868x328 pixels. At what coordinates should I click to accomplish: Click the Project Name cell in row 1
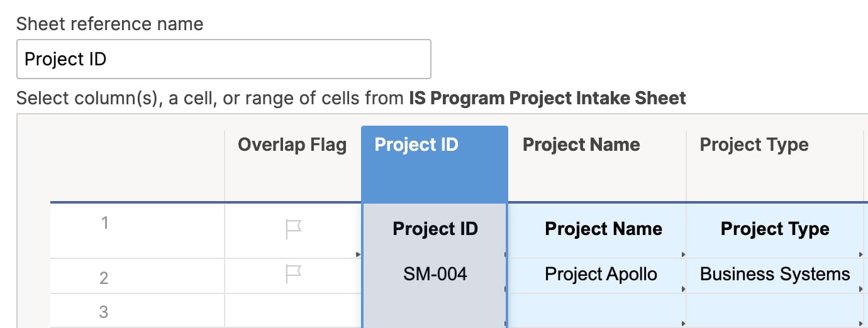point(603,229)
